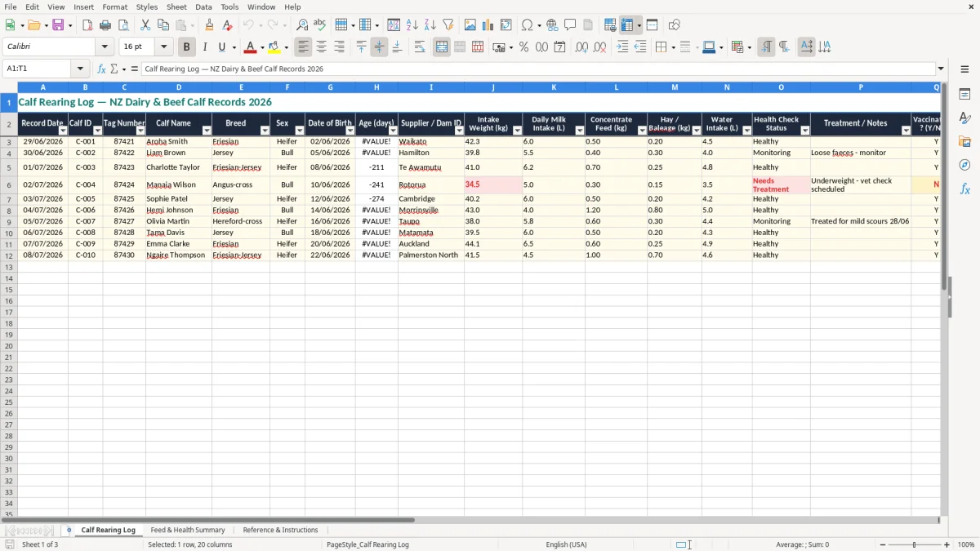Click the Insert Special Character omega icon
This screenshot has width=980, height=551.
(527, 25)
